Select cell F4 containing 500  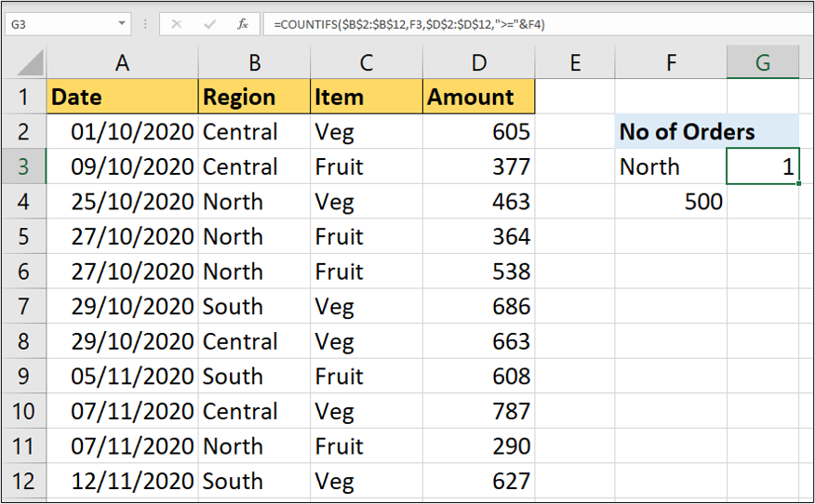[671, 202]
